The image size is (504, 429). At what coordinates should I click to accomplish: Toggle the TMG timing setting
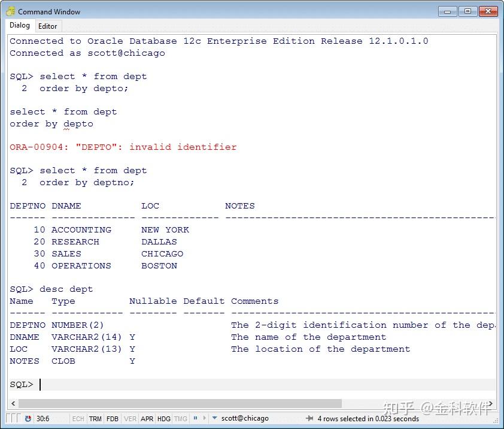coord(180,418)
